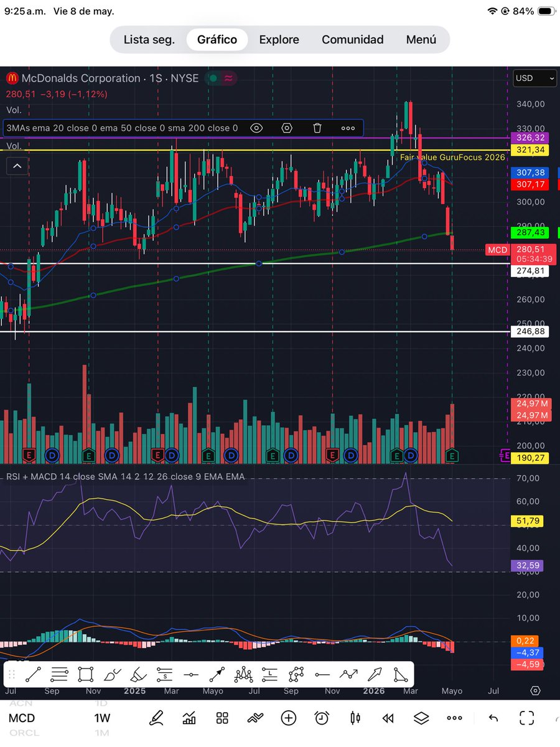Select the horizontal line segment tool

click(x=322, y=674)
